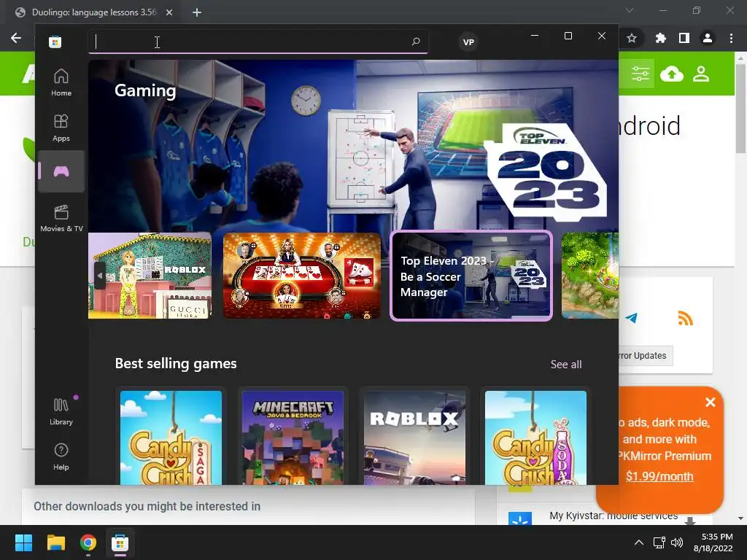Select Top Eleven 2023 carousel tile
Image resolution: width=747 pixels, height=560 pixels.
(471, 276)
